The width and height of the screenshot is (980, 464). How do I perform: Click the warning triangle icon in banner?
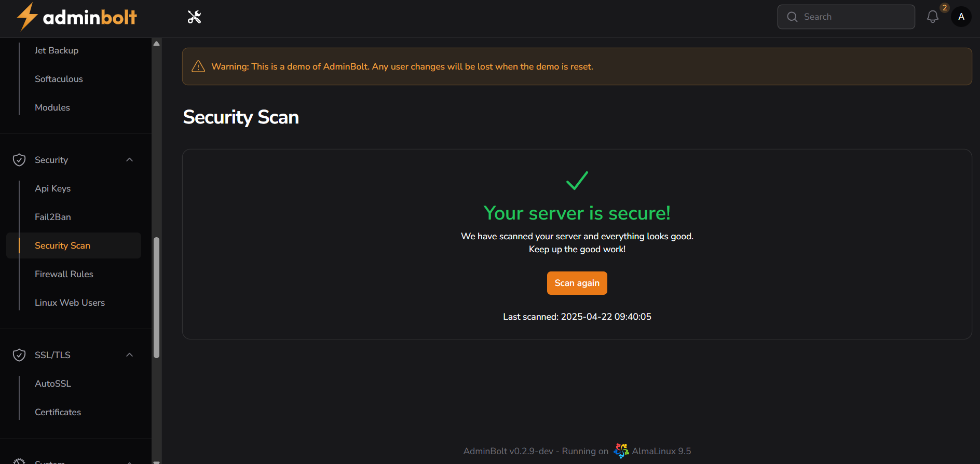click(198, 66)
